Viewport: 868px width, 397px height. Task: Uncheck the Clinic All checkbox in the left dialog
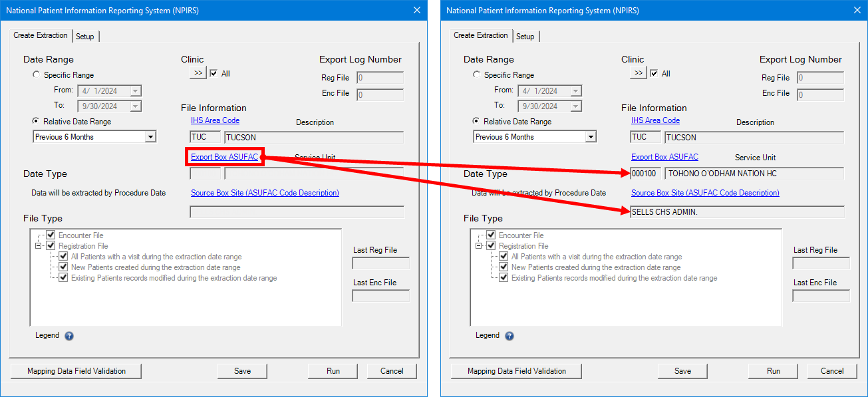click(x=214, y=73)
